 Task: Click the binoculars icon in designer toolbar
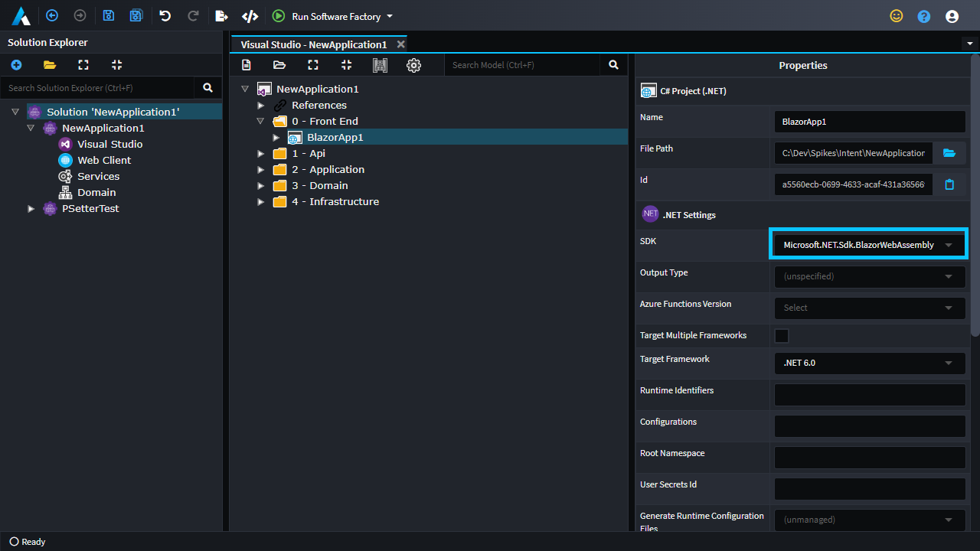380,65
